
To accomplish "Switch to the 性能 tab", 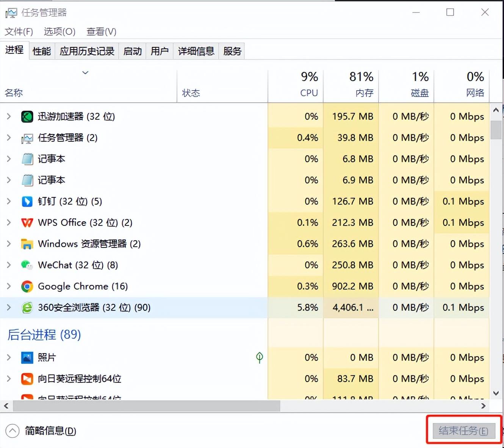I will coord(42,51).
